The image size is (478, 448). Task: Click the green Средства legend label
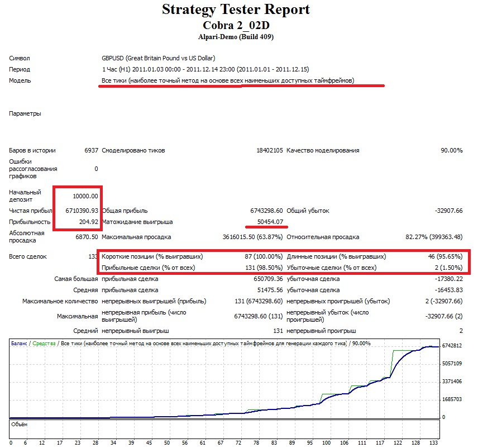44,344
